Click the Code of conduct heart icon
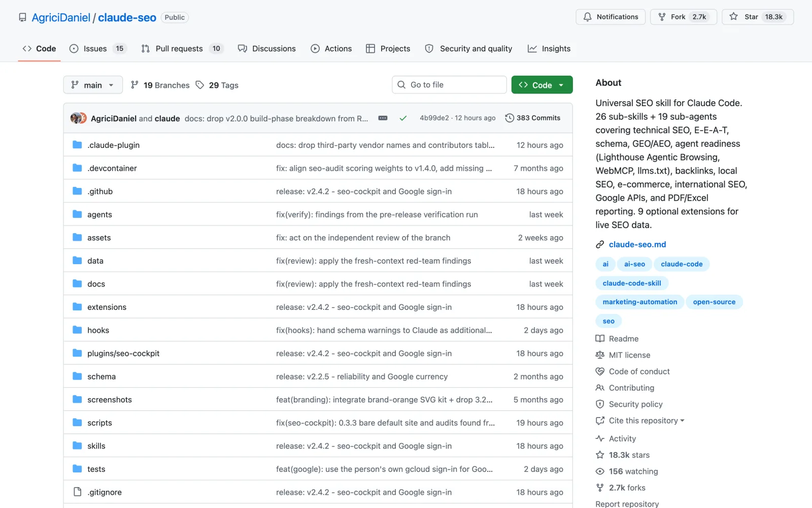This screenshot has height=508, width=812. coord(600,371)
